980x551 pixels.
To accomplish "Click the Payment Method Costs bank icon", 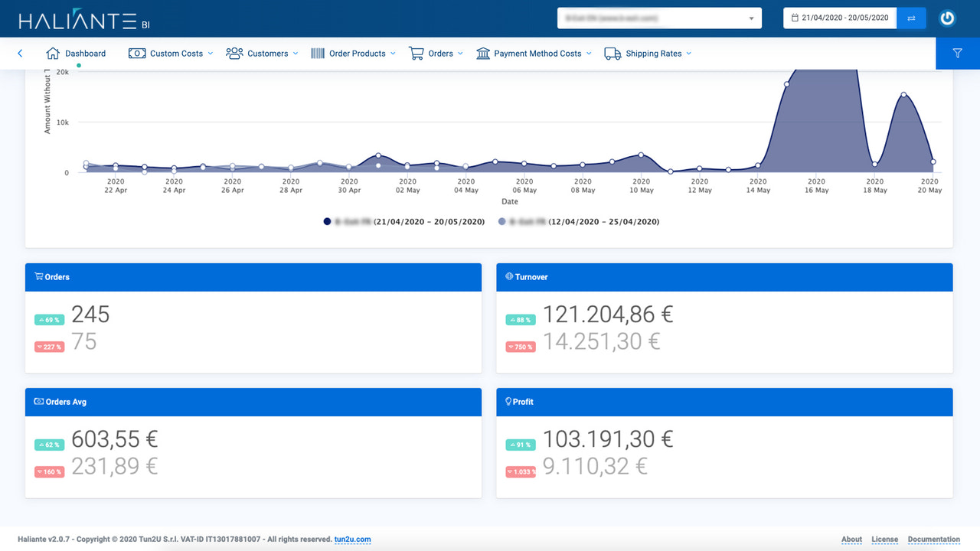I will 483,54.
